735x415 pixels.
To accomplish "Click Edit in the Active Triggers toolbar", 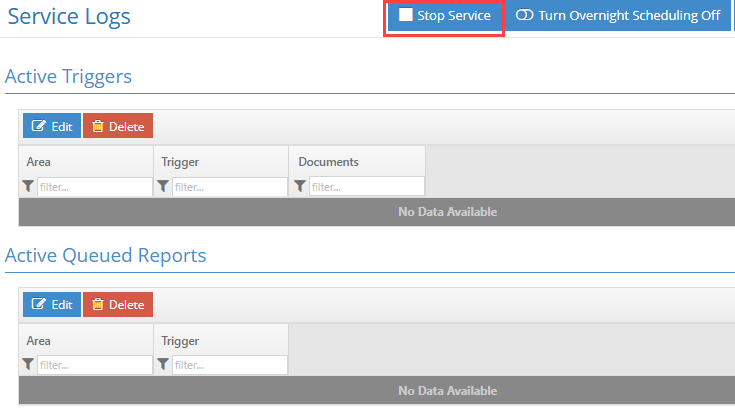I will click(52, 126).
